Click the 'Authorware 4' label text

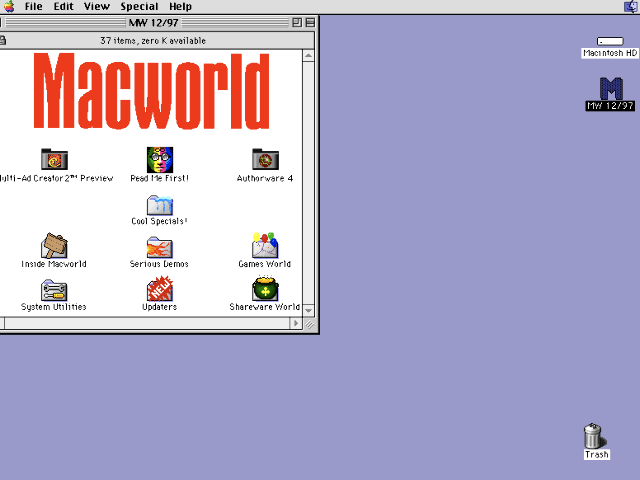pyautogui.click(x=265, y=178)
